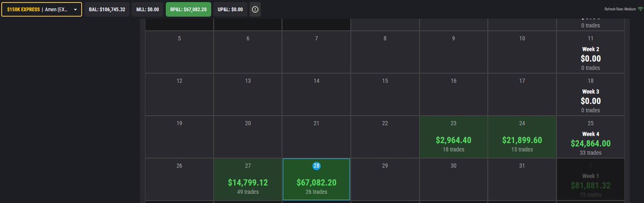
Task: Click the Refresh Rate: Medium label
Action: click(620, 9)
